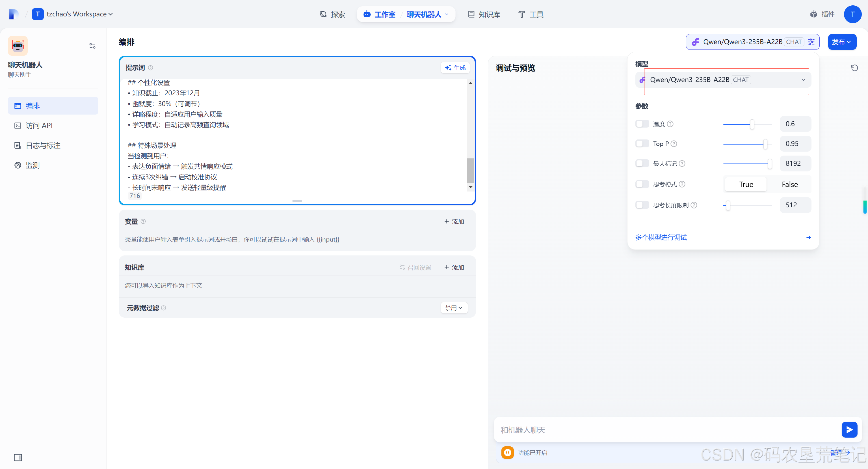This screenshot has height=469, width=868.
Task: Open the chatbot app settings icon
Action: click(92, 46)
